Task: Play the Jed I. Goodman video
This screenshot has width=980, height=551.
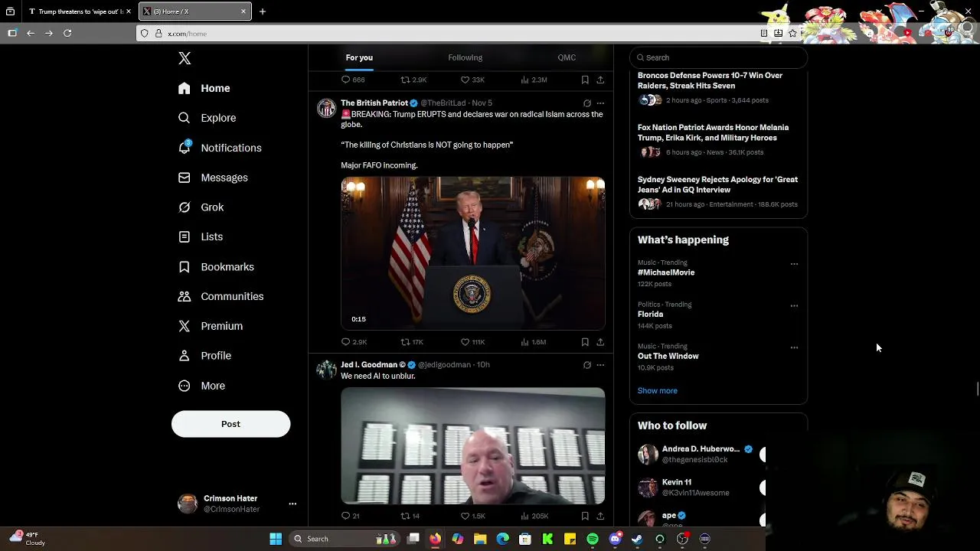Action: tap(473, 446)
